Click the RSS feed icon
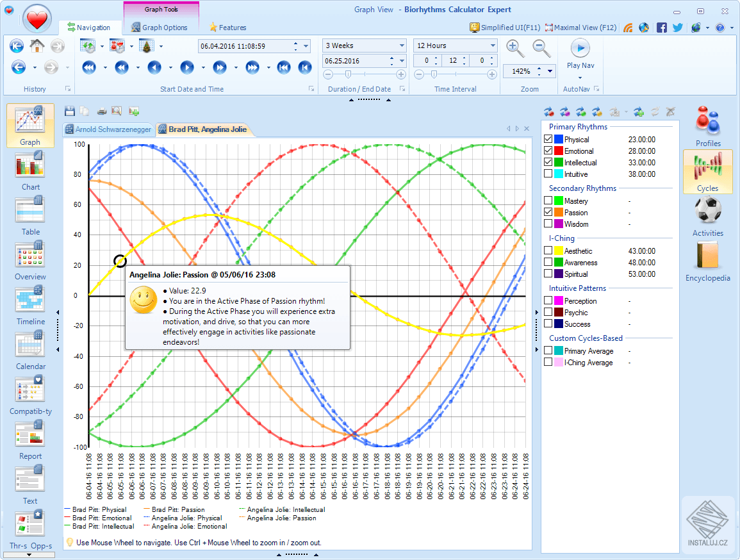Screen dimensions: 740x560 [x=628, y=28]
